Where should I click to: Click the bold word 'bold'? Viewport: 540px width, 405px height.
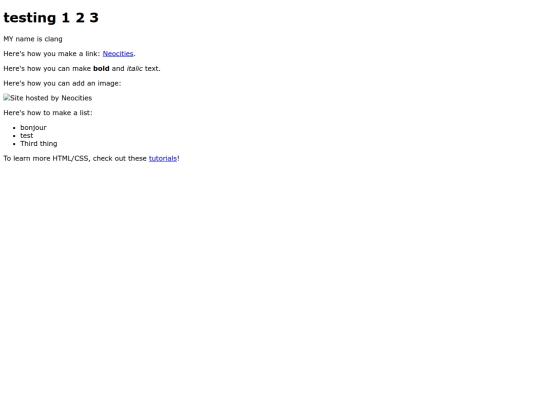101,69
